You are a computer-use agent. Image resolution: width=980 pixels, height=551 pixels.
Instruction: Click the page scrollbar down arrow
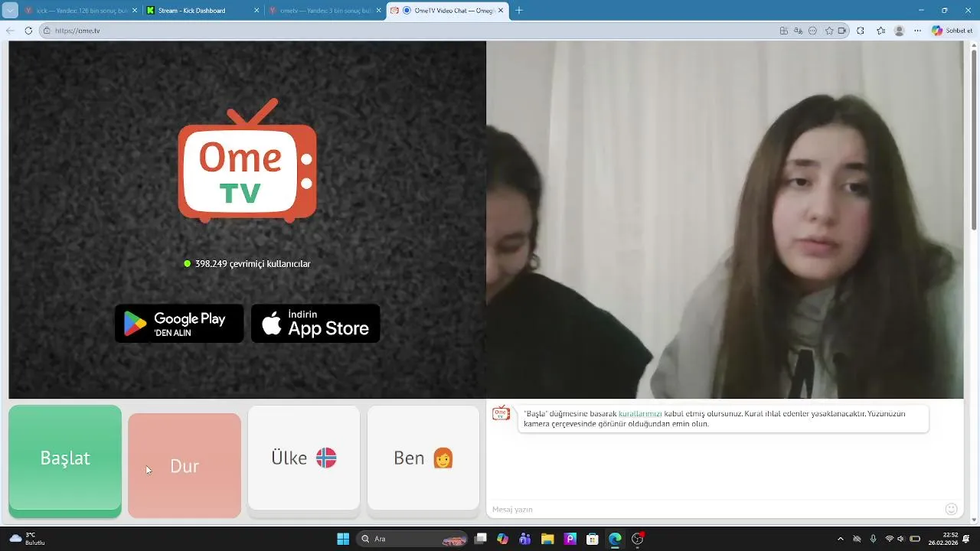click(974, 520)
